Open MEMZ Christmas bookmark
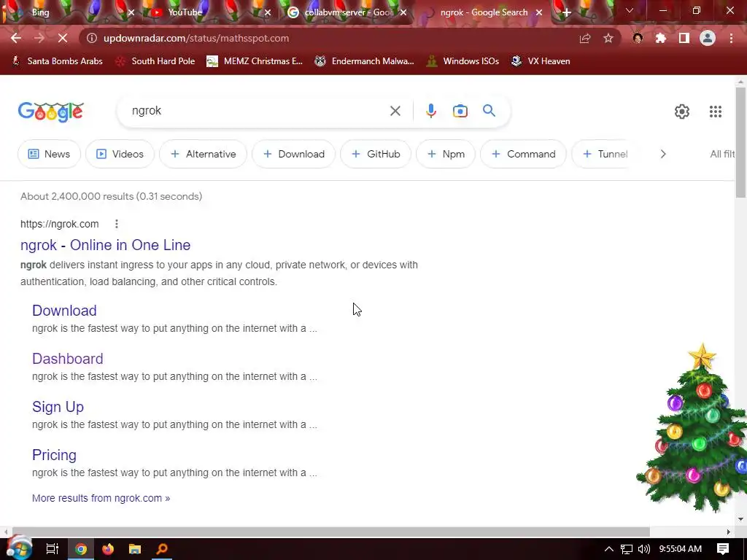 pyautogui.click(x=255, y=61)
